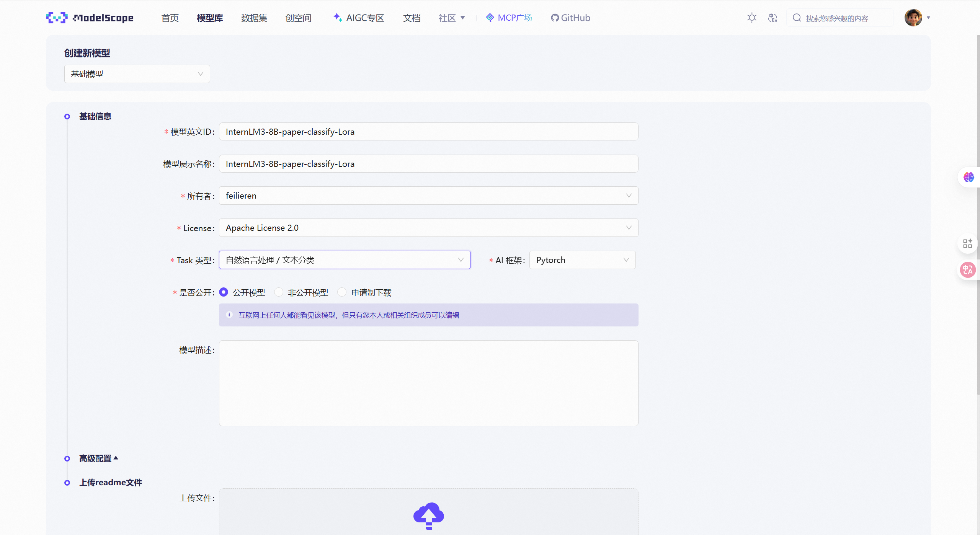980x535 pixels.
Task: Click the 模型描述 text area
Action: (429, 383)
